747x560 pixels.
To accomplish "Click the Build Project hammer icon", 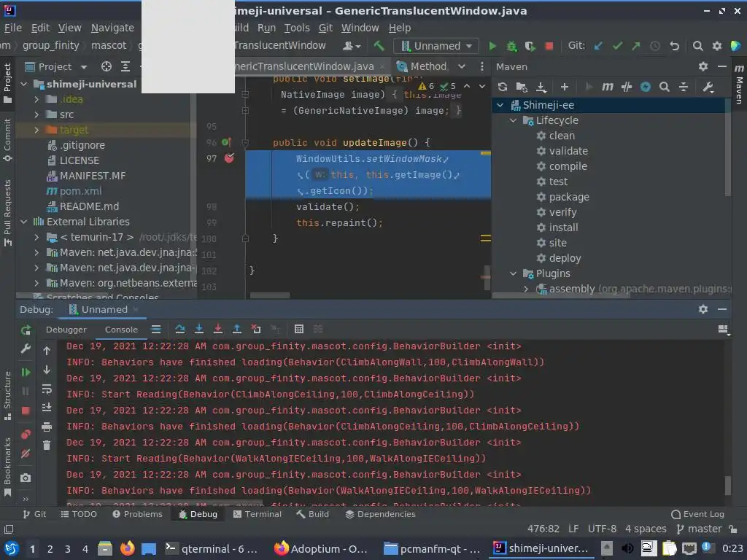I will click(379, 46).
